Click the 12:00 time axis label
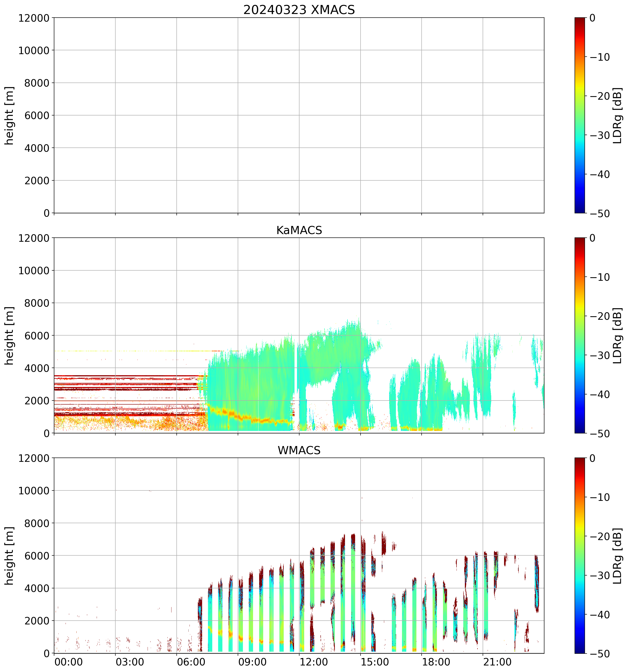This screenshot has width=628, height=672. (x=313, y=662)
